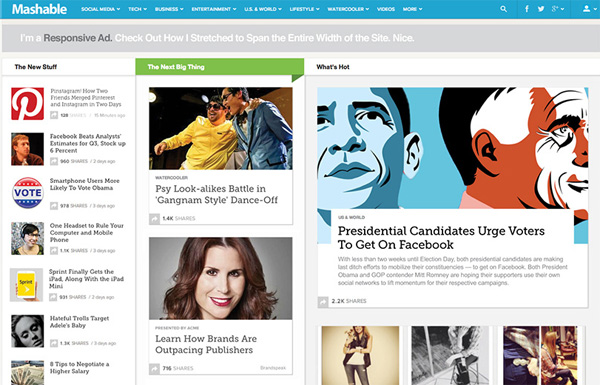
Task: Go to Mashable home via logo
Action: [39, 9]
